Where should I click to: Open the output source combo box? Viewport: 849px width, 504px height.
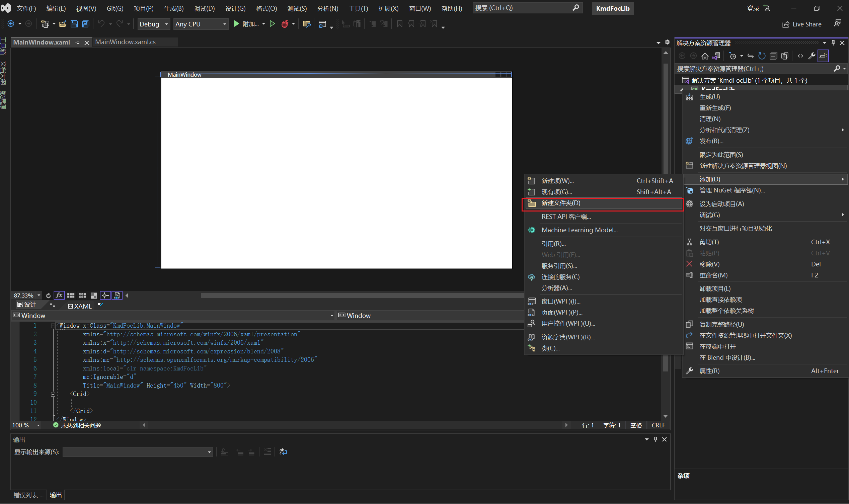(138, 452)
